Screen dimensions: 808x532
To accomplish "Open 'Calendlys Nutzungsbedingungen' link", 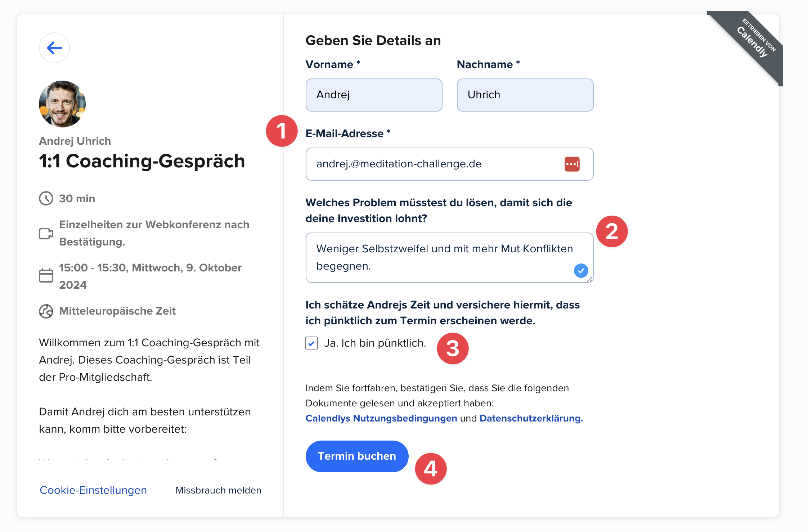I will 381,418.
